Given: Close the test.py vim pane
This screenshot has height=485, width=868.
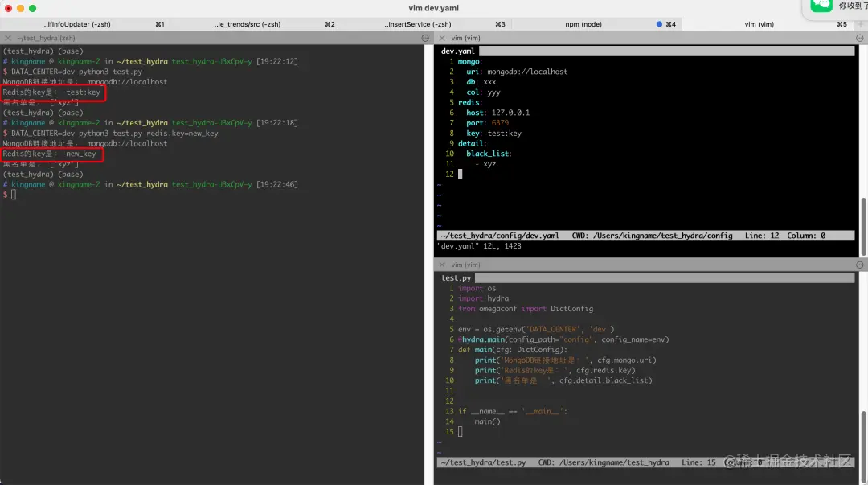Looking at the screenshot, I should click(442, 265).
